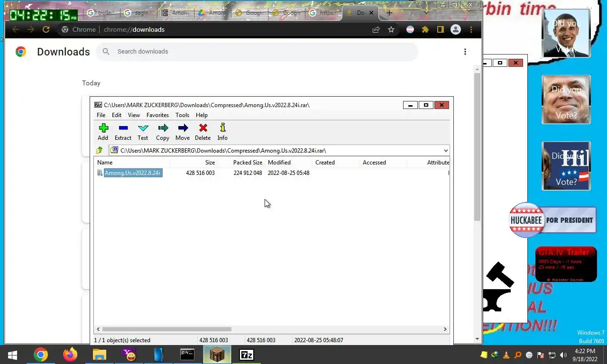
Task: Go back in Chrome
Action: tap(16, 29)
